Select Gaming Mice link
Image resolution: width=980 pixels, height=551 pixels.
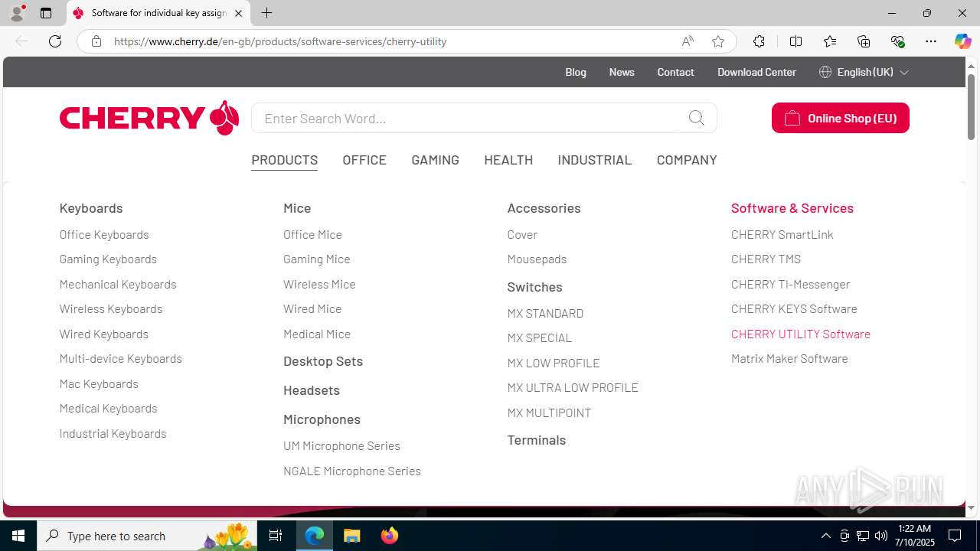[x=316, y=259]
